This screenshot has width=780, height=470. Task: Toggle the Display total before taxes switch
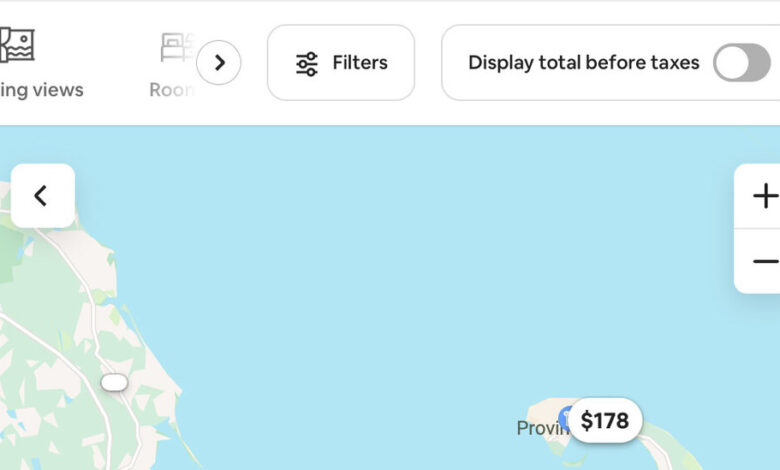(x=742, y=63)
